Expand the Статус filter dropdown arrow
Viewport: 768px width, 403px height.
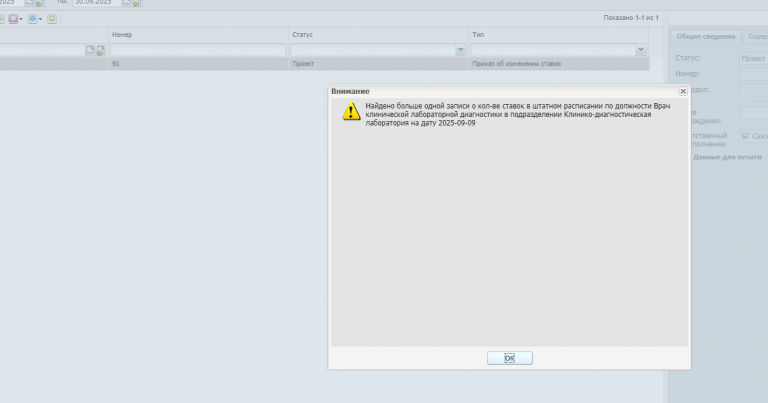pyautogui.click(x=460, y=49)
